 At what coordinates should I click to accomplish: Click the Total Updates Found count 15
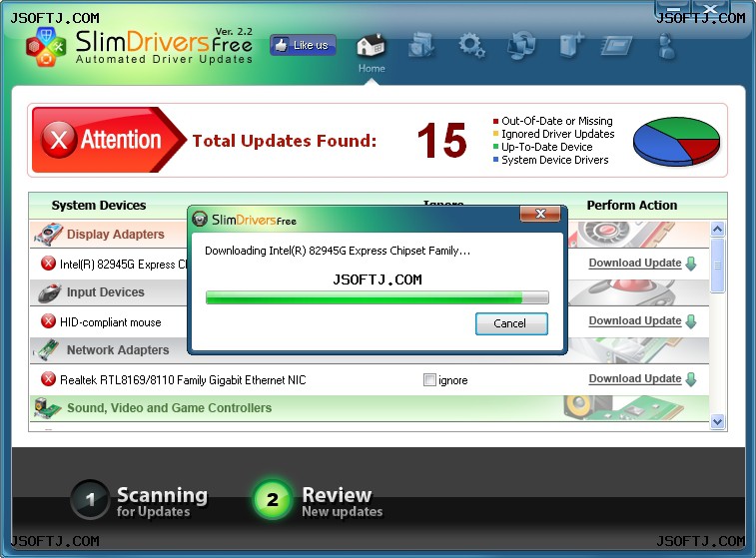point(442,140)
